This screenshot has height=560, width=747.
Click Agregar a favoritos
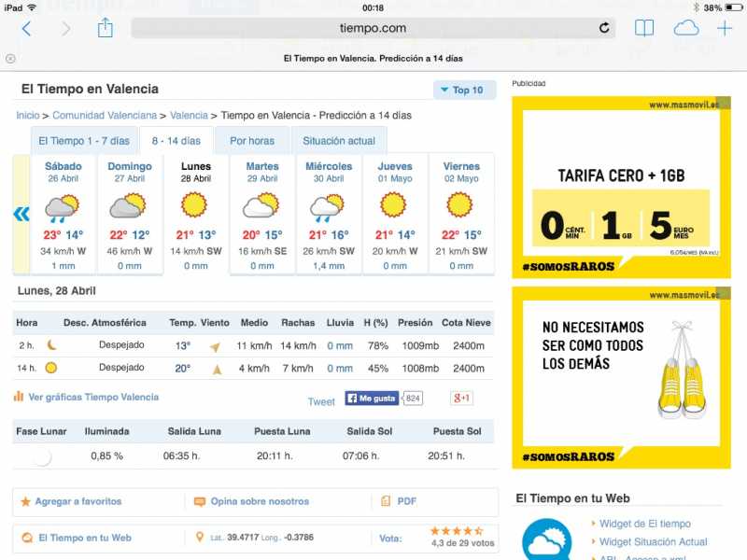pyautogui.click(x=78, y=501)
